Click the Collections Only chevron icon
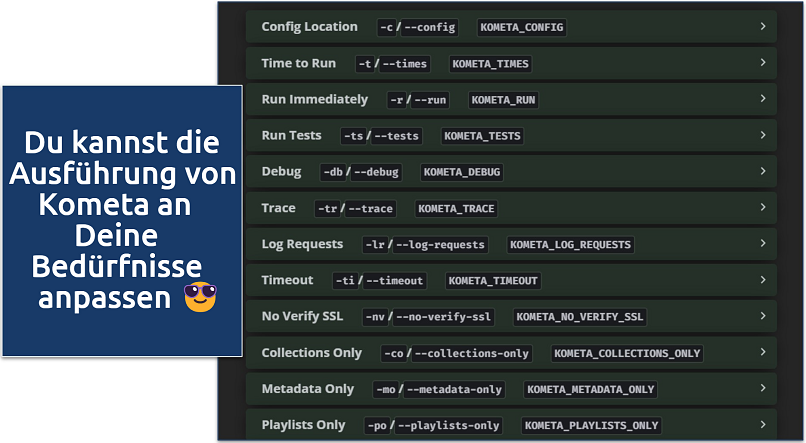The width and height of the screenshot is (806, 443). click(763, 352)
